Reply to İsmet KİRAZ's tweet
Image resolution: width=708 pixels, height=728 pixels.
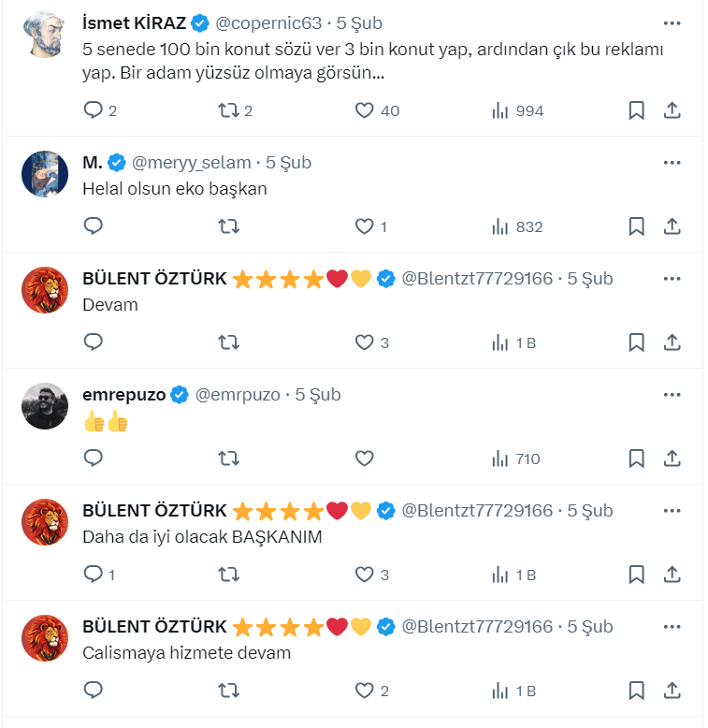pyautogui.click(x=94, y=110)
